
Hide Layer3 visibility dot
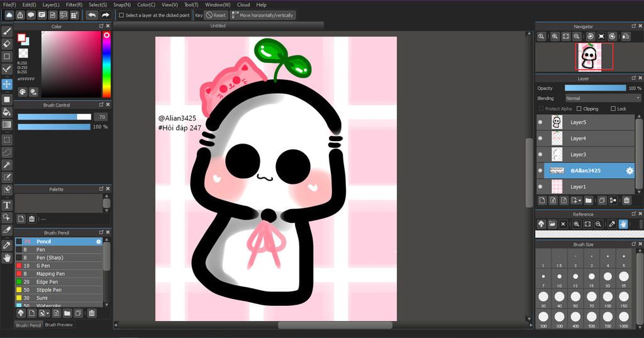(x=540, y=154)
